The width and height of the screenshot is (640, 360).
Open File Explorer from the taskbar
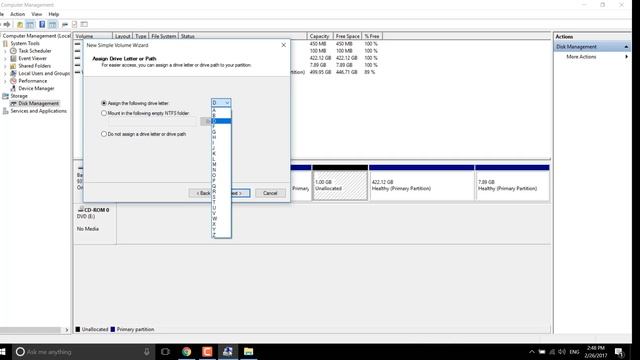tap(248, 351)
